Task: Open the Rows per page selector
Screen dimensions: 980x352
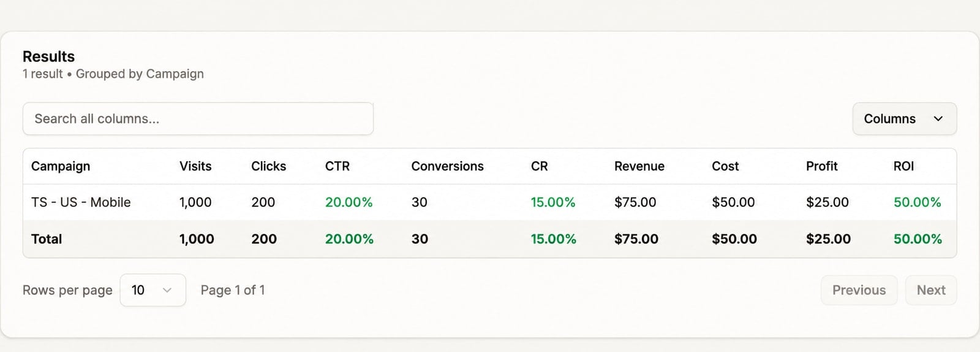Action: [x=153, y=290]
